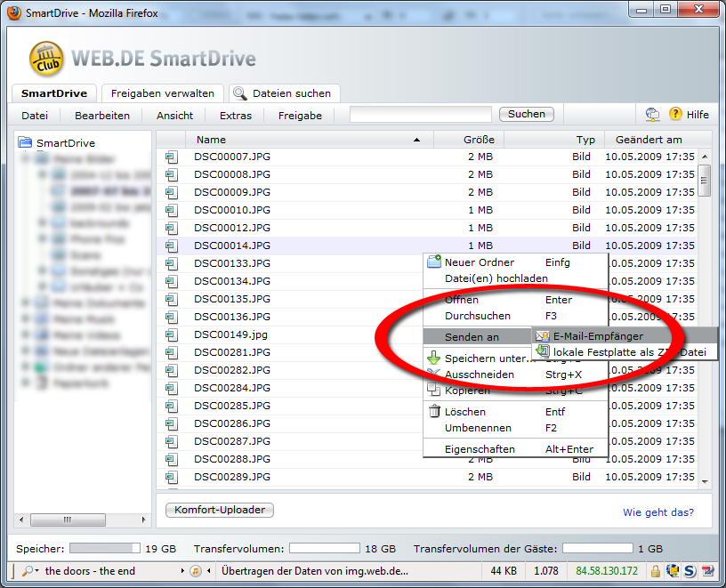Select the DSC00284.JPG file name

232,388
